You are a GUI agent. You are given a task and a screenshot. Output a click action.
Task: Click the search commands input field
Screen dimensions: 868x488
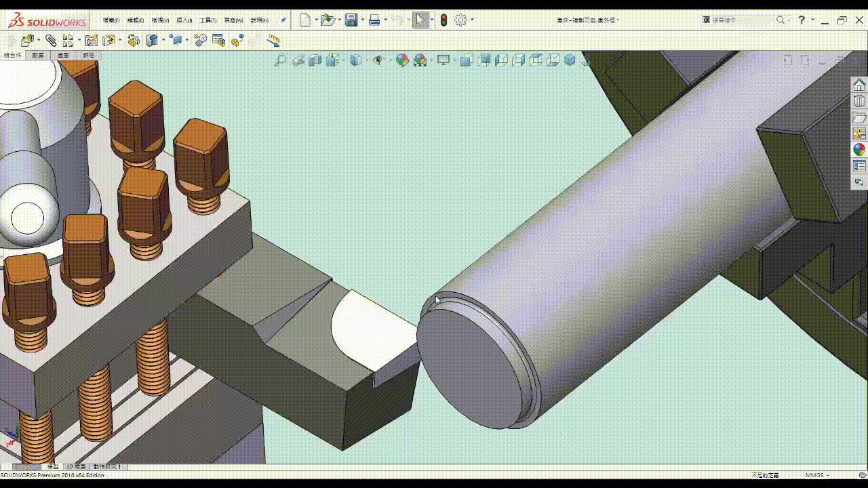point(742,20)
